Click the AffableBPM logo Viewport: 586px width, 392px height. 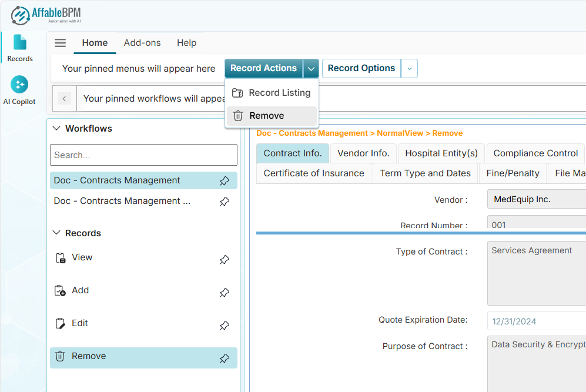coord(46,15)
